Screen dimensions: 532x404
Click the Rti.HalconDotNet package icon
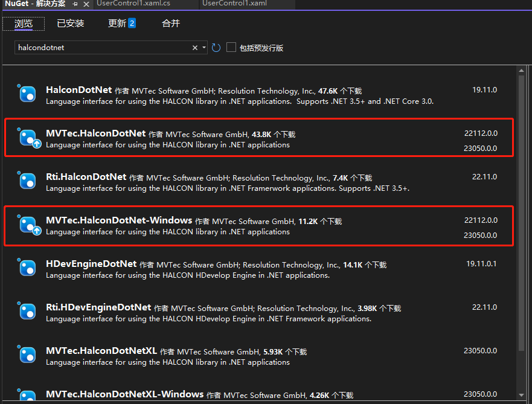coord(27,181)
